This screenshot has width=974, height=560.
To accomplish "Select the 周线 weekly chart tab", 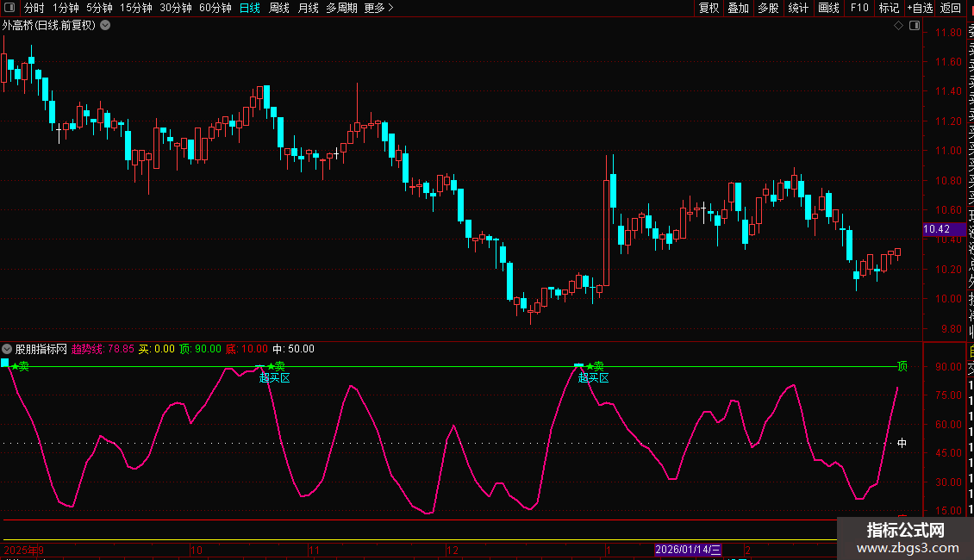I will [x=279, y=8].
